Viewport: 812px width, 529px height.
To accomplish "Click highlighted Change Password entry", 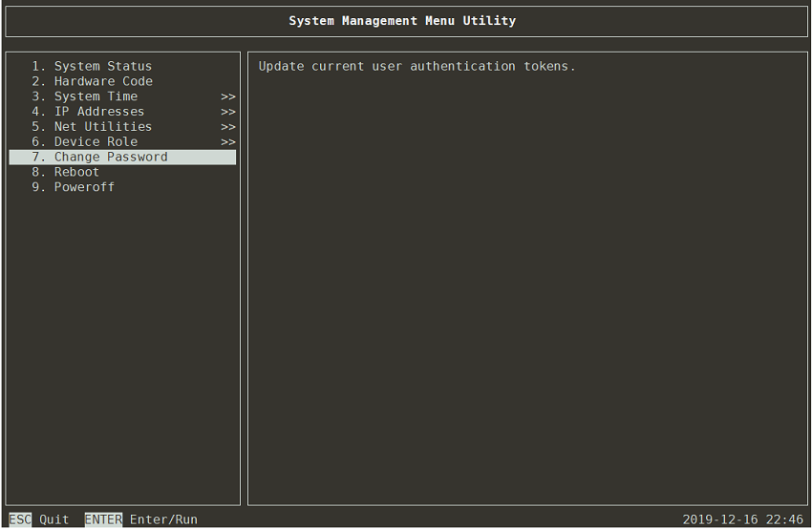I will (x=110, y=158).
